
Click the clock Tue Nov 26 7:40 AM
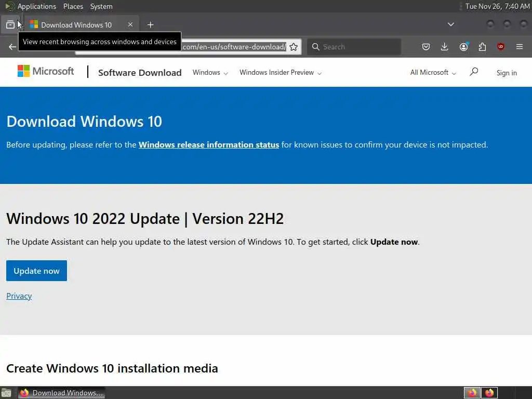[497, 6]
